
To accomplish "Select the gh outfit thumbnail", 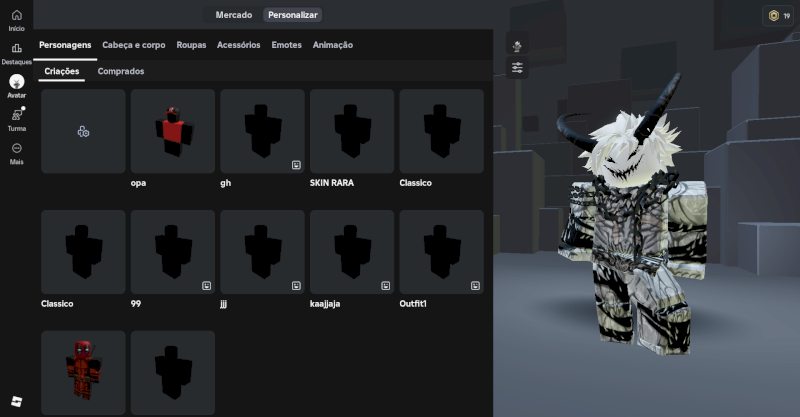I will (262, 131).
